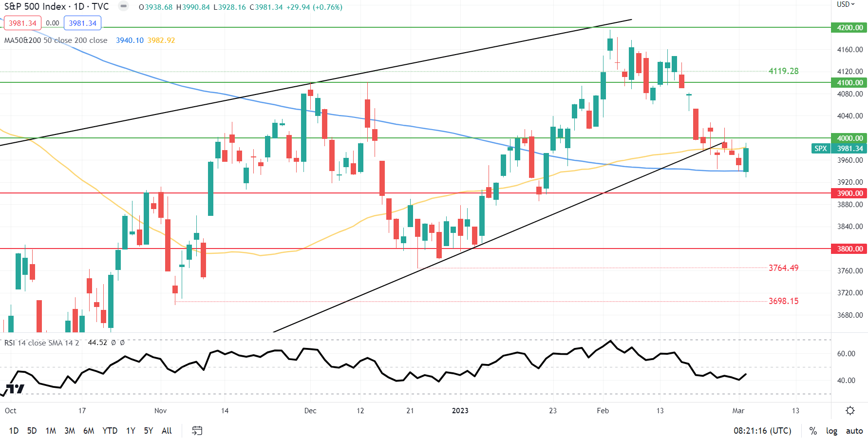The width and height of the screenshot is (868, 441).
Task: Click the spread value 0.00
Action: (x=53, y=23)
